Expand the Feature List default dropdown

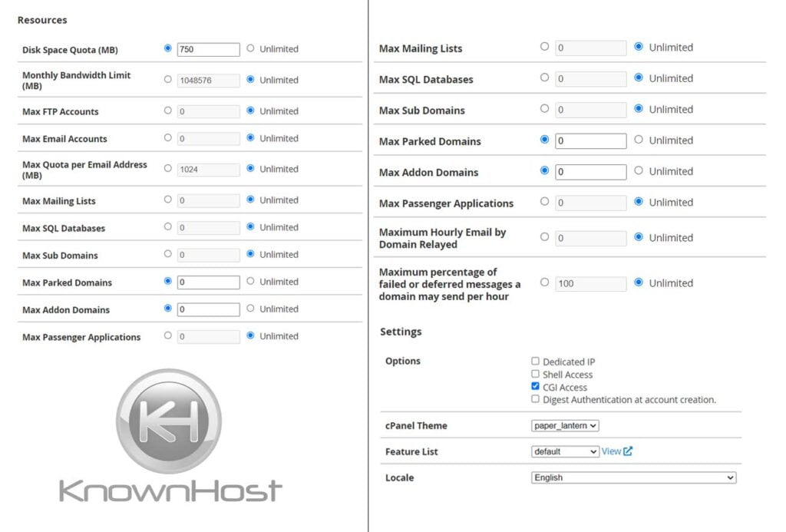(x=565, y=451)
